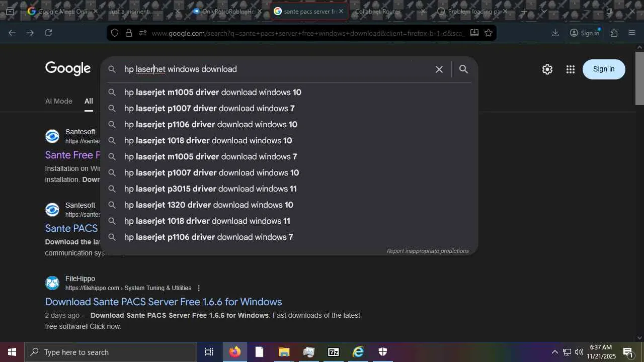The image size is (644, 362).
Task: Open the second Santesoft Sante PACS result
Action: click(72, 228)
